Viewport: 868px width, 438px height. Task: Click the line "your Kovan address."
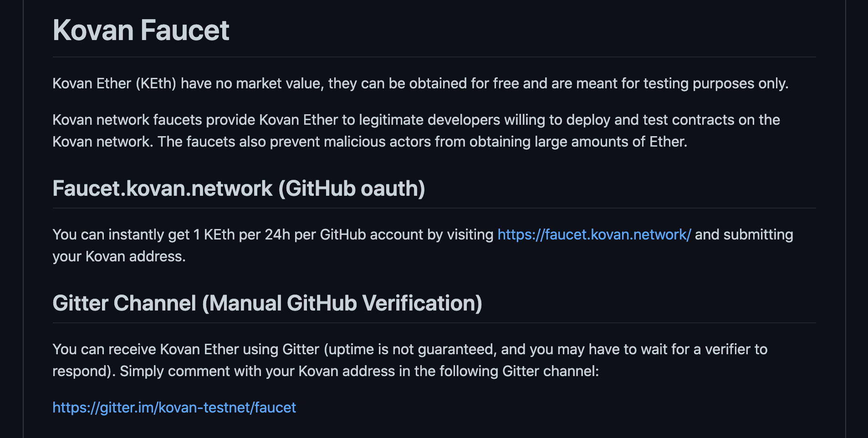[x=119, y=256]
